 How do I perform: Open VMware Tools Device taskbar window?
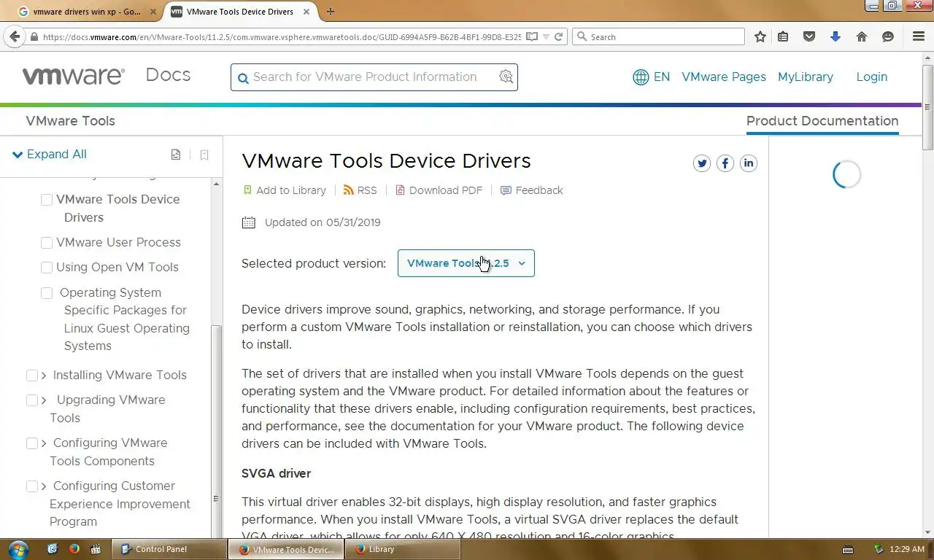pos(287,549)
